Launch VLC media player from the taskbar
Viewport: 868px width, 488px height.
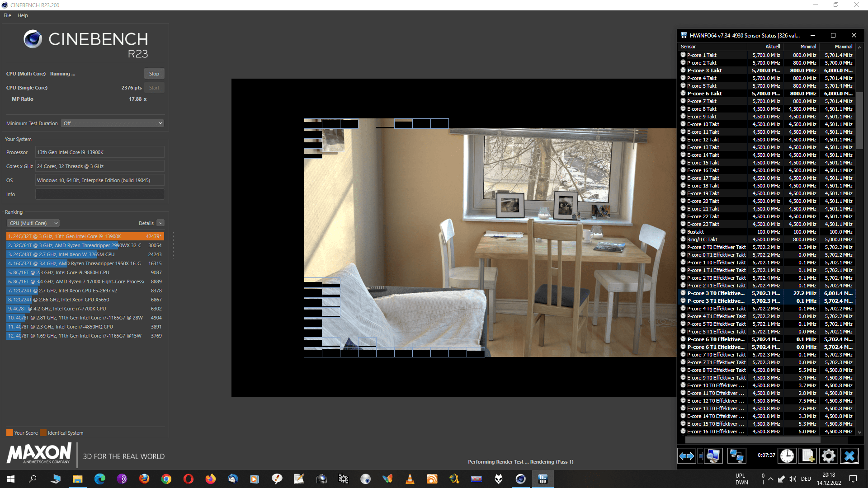[410, 479]
